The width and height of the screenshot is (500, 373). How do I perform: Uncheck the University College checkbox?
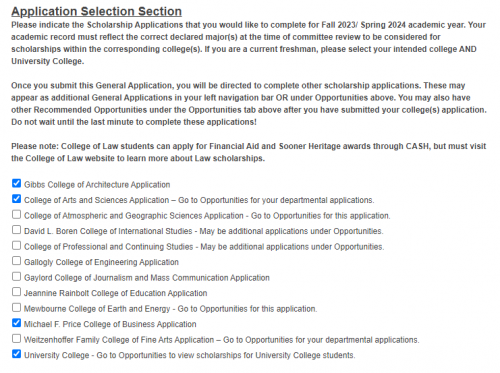[x=16, y=354]
